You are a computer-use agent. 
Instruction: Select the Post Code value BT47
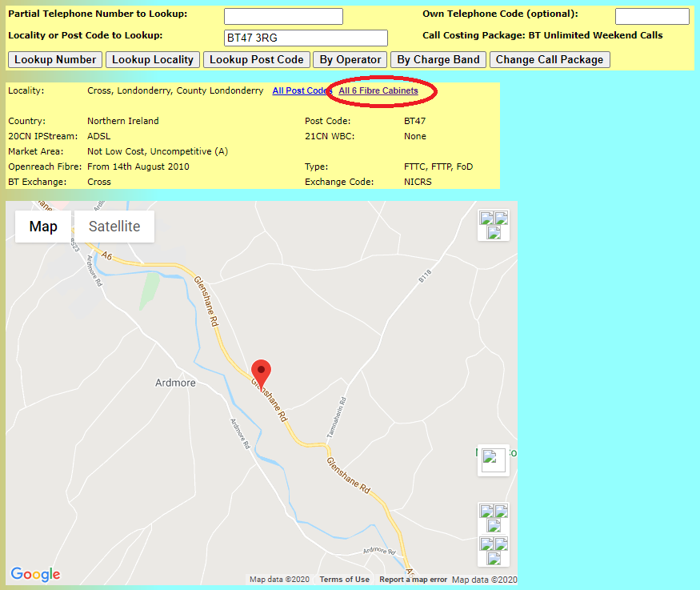pyautogui.click(x=414, y=121)
